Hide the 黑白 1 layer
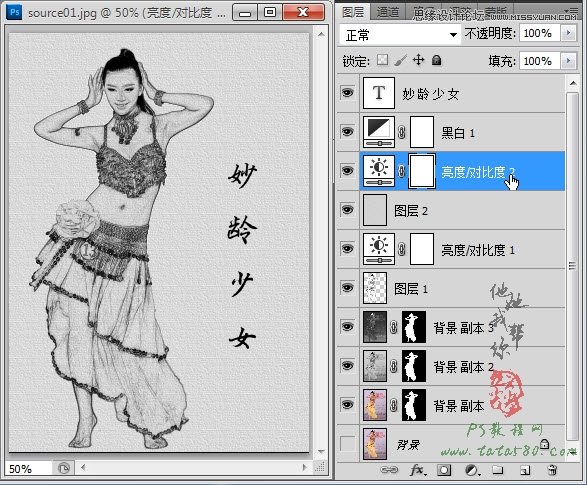The image size is (587, 485). tap(347, 132)
